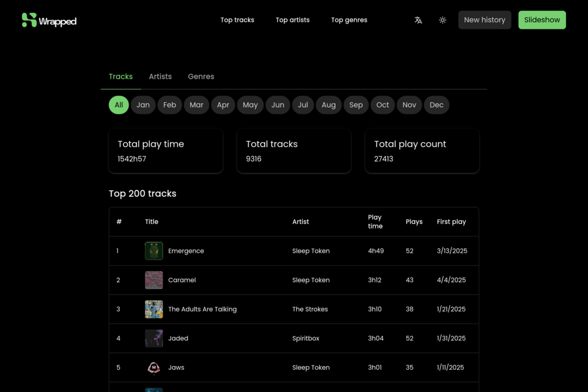Viewport: 588px width, 392px height.
Task: Click the Wrapped logo icon
Action: pyautogui.click(x=29, y=20)
